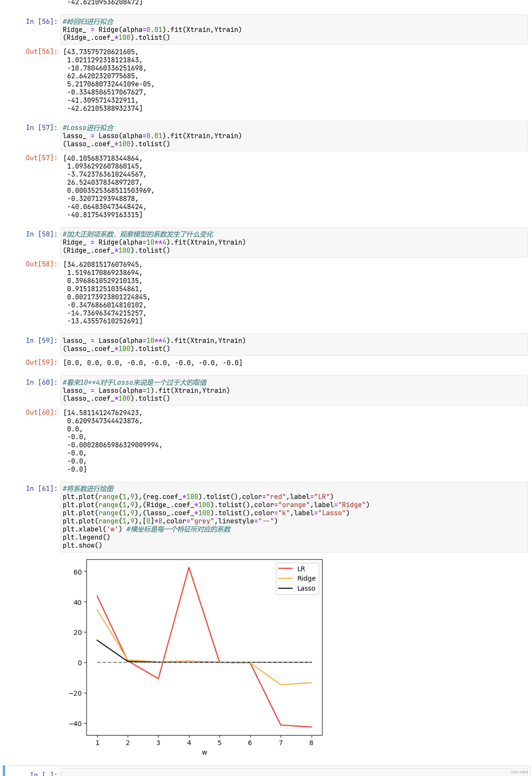Click the value 62.64202320775685 in Out[56]
Image resolution: width=532 pixels, height=776 pixels.
tap(102, 76)
